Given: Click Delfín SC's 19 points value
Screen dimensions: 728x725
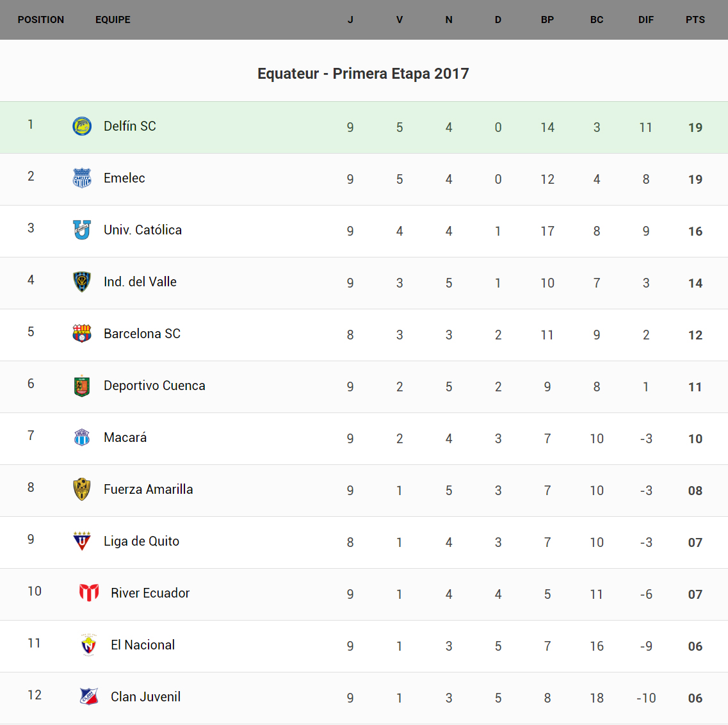Looking at the screenshot, I should coord(695,127).
